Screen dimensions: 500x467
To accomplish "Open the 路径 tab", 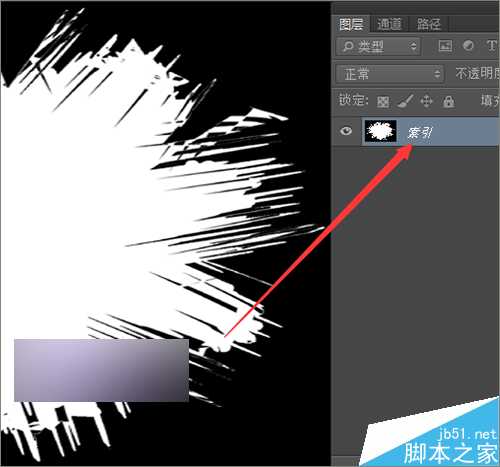I will [429, 24].
